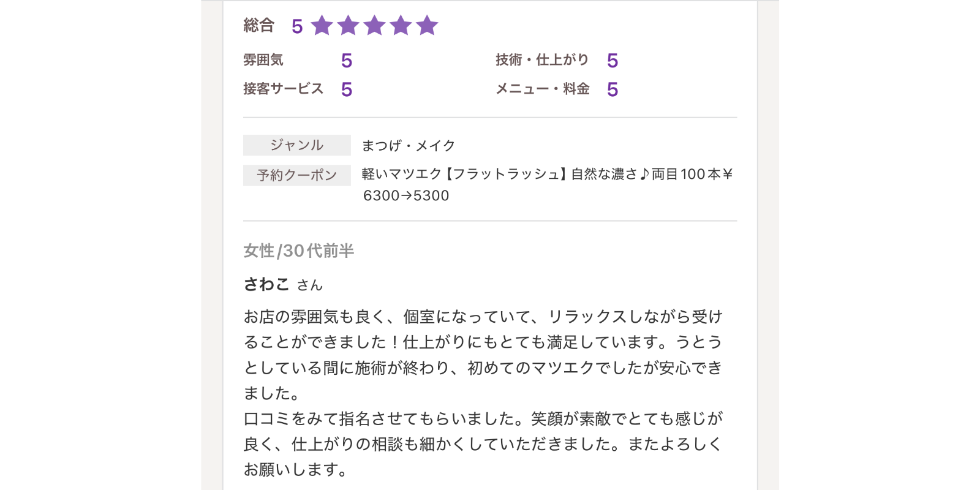Click the 技術・仕上がり score 5
The height and width of the screenshot is (490, 980).
point(612,61)
